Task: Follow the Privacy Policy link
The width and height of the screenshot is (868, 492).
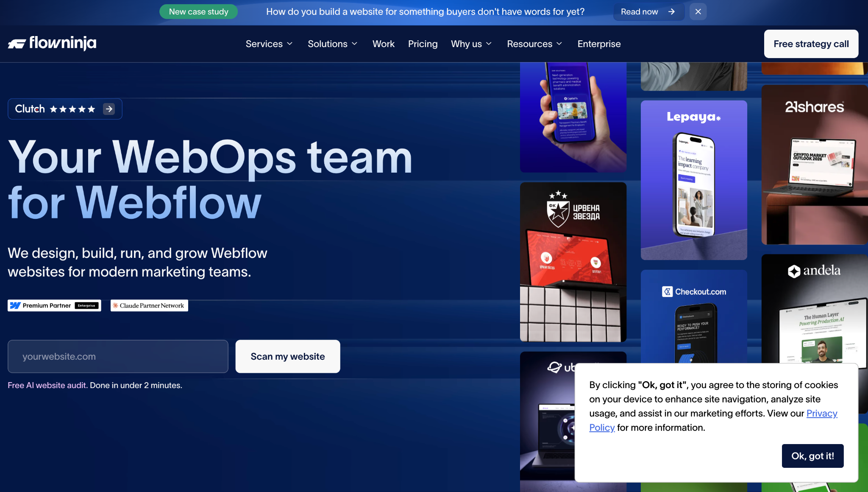Action: coord(822,413)
